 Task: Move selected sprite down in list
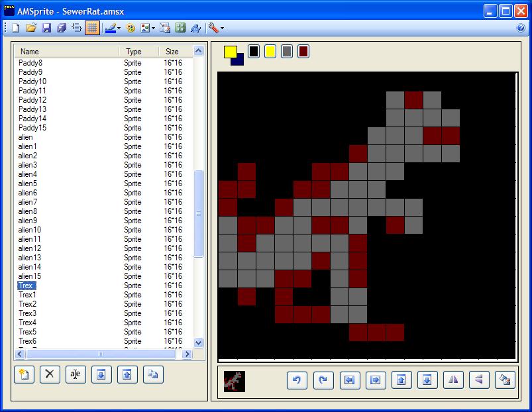click(x=101, y=374)
